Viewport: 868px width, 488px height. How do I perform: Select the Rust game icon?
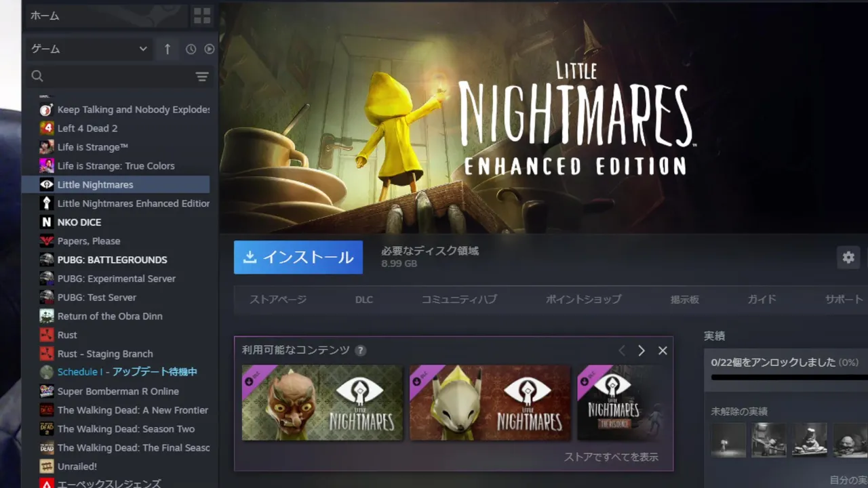coord(46,335)
